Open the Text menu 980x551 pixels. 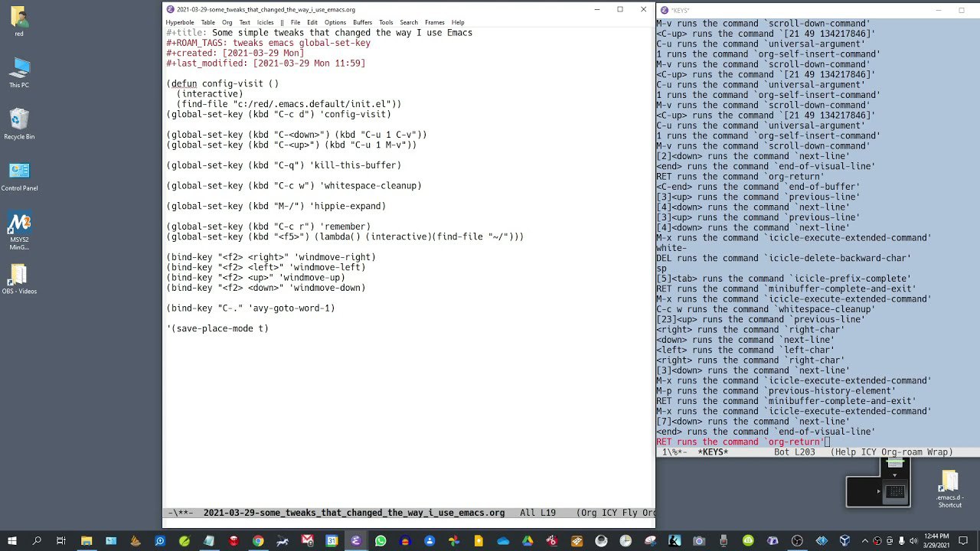coord(244,22)
